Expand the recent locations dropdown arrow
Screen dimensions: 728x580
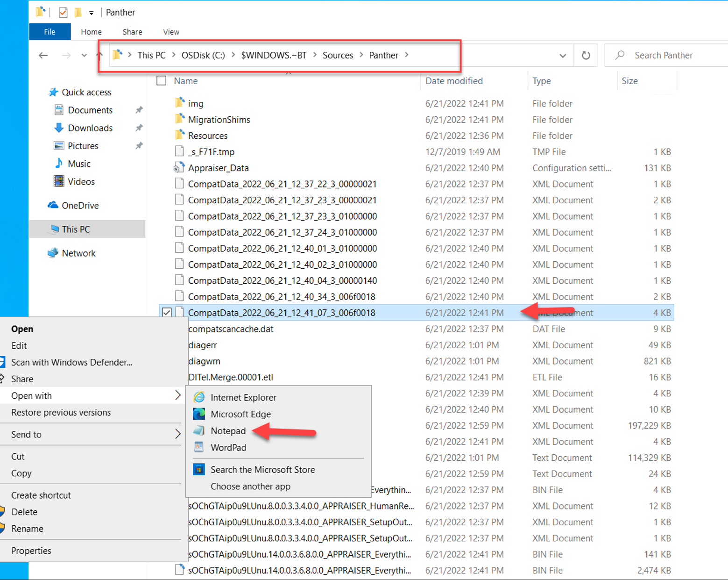[x=84, y=56]
